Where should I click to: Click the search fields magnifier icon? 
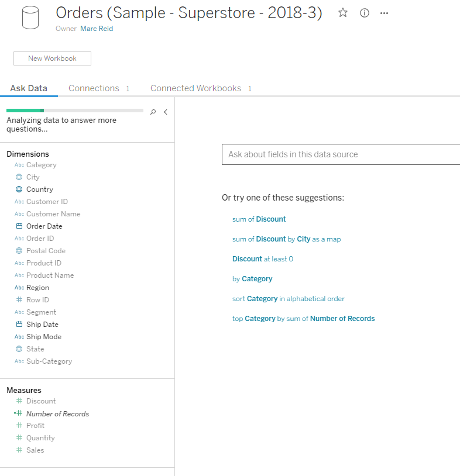click(153, 112)
